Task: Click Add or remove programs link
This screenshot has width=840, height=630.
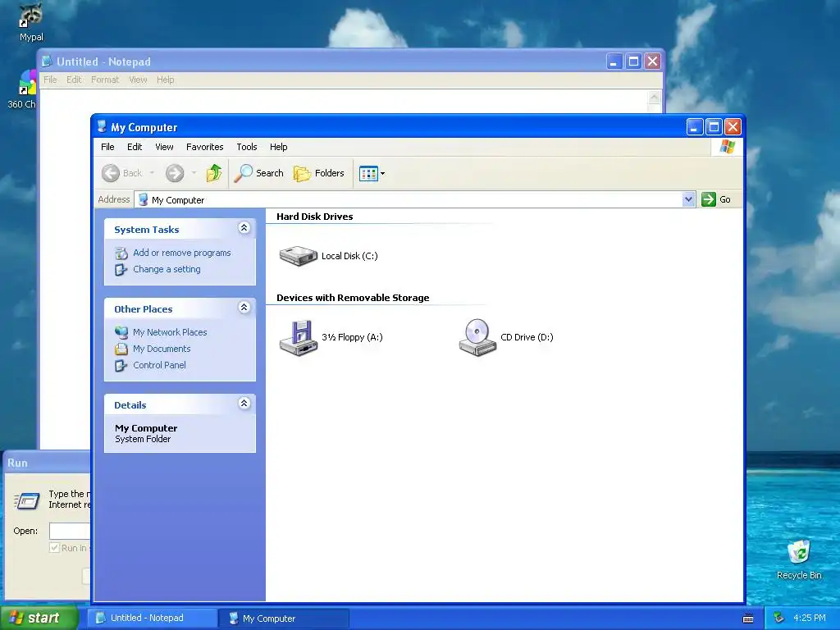Action: pos(182,253)
